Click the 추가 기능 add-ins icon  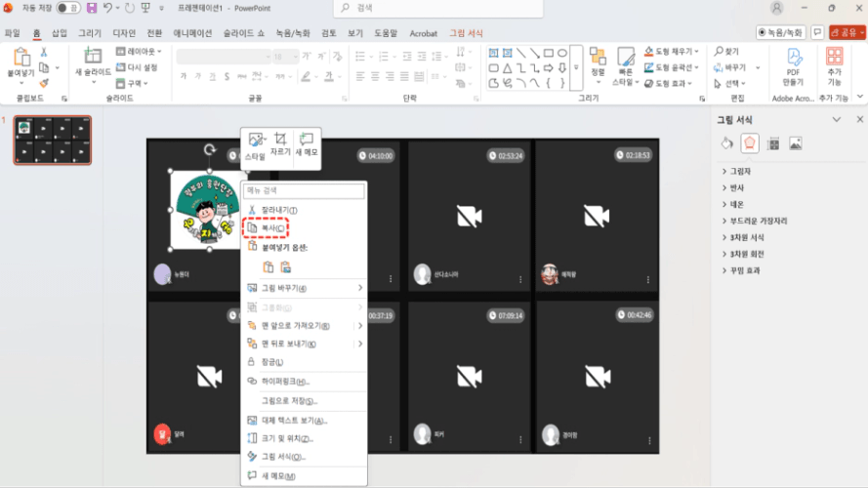834,57
